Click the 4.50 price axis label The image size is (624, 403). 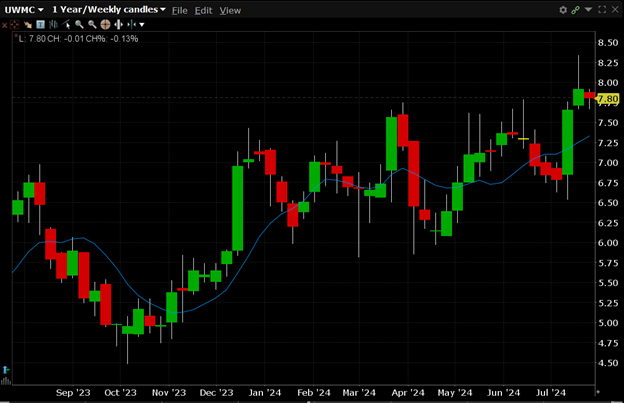coord(608,363)
